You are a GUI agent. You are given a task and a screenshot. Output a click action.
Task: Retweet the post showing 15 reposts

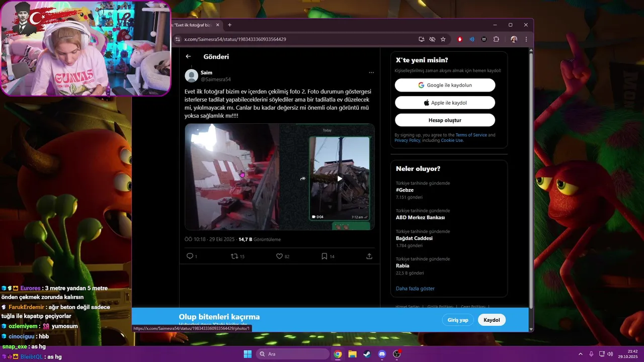[234, 256]
